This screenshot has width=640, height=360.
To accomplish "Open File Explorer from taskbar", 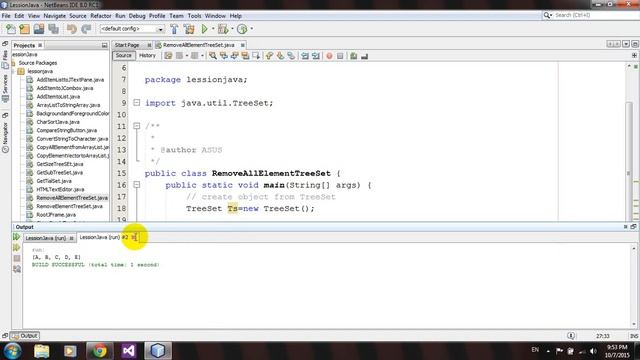I will [42, 351].
